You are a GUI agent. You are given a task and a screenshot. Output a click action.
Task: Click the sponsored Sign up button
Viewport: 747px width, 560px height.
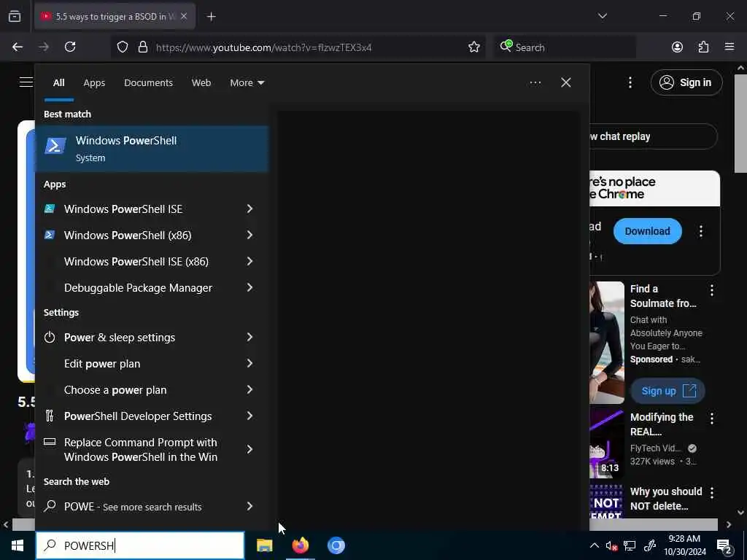click(667, 391)
